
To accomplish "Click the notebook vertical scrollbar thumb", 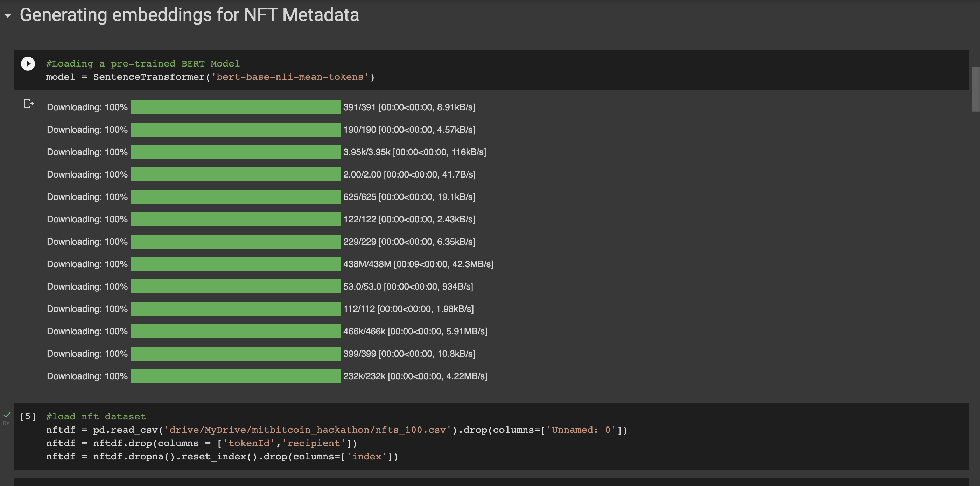I will point(975,89).
